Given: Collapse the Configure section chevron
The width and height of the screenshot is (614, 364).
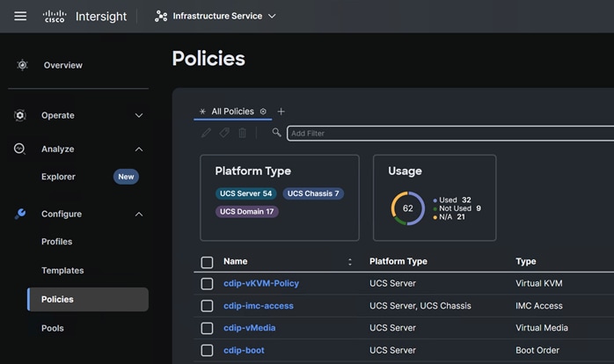Looking at the screenshot, I should pyautogui.click(x=139, y=215).
